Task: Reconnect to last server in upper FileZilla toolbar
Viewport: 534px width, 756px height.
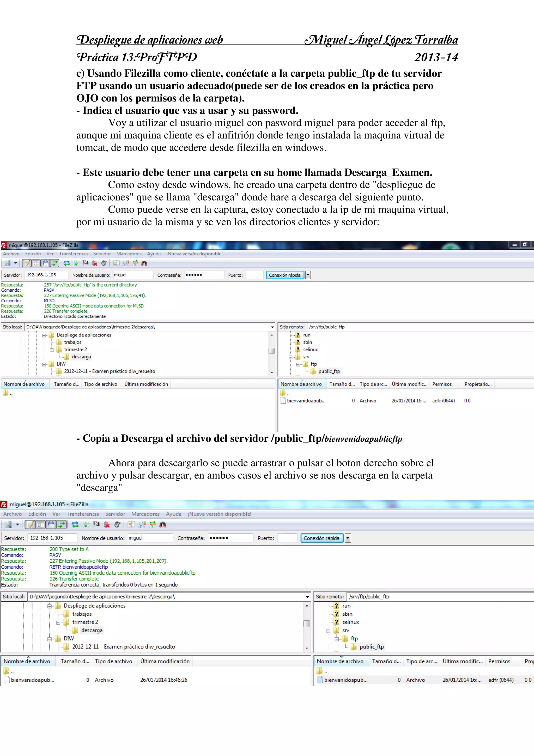Action: 104,263
